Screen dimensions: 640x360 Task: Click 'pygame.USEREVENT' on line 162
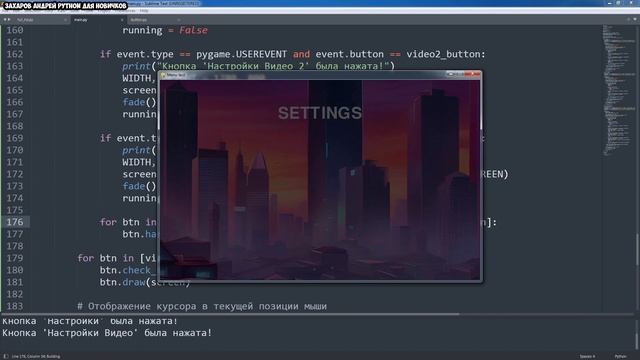[x=242, y=54]
